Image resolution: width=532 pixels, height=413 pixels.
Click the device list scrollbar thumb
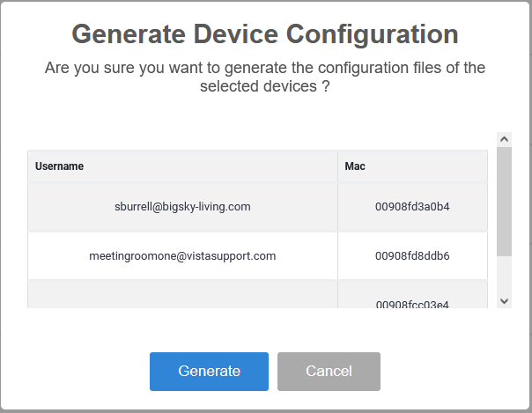pos(504,202)
